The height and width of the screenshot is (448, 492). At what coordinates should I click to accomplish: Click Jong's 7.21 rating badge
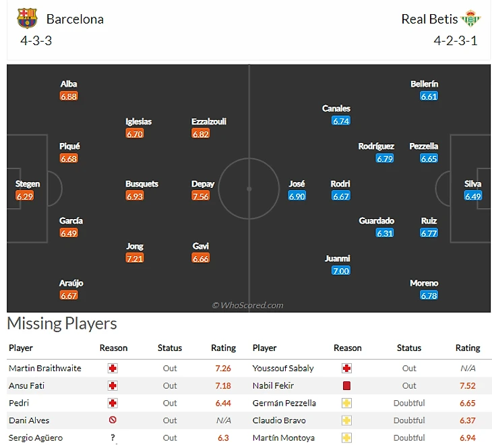135,259
